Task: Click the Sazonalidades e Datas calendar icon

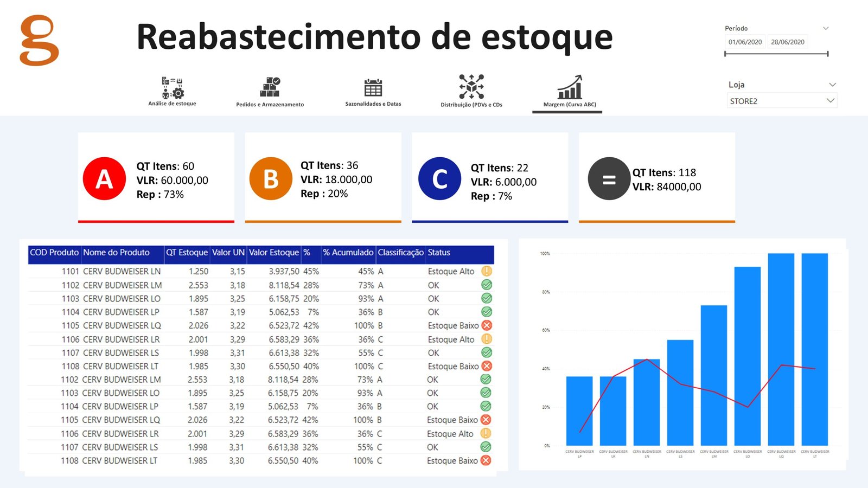Action: pos(373,87)
